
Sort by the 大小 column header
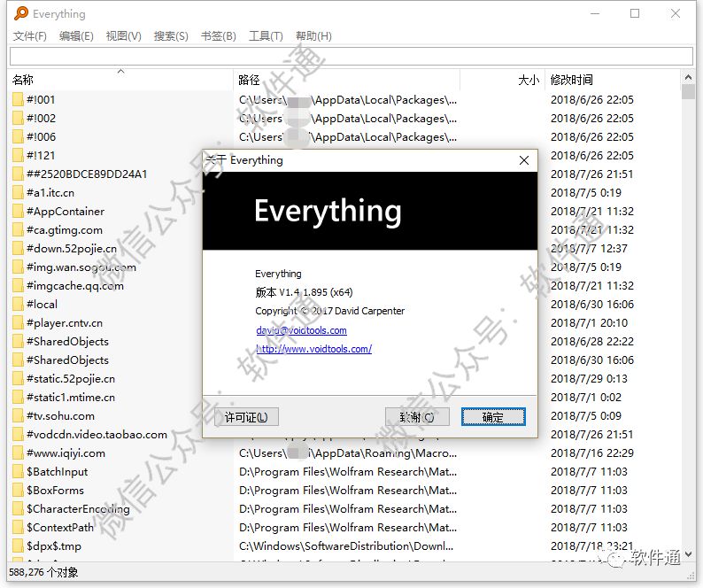[502, 80]
